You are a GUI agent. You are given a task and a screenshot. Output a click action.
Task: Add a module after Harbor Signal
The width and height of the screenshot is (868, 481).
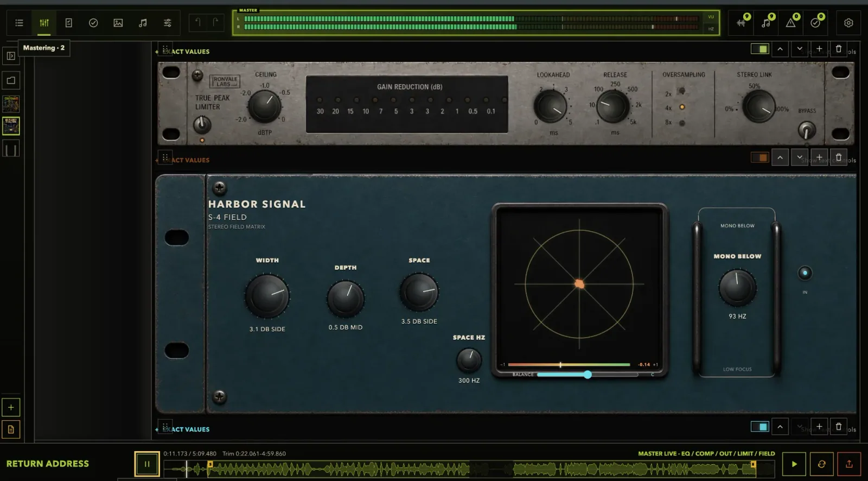click(819, 157)
